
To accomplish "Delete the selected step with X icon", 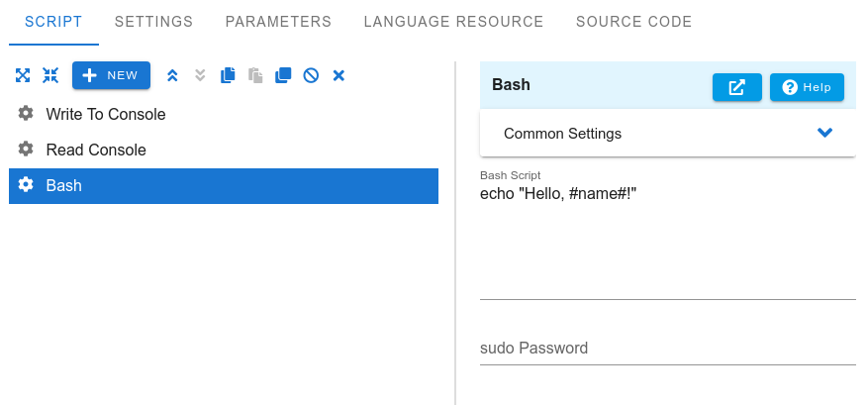I will pyautogui.click(x=338, y=75).
